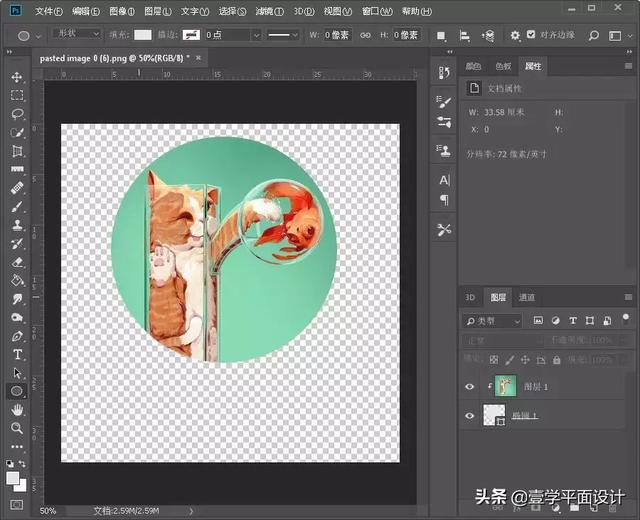Select the Lasso tool
The height and width of the screenshot is (520, 640).
pyautogui.click(x=17, y=114)
